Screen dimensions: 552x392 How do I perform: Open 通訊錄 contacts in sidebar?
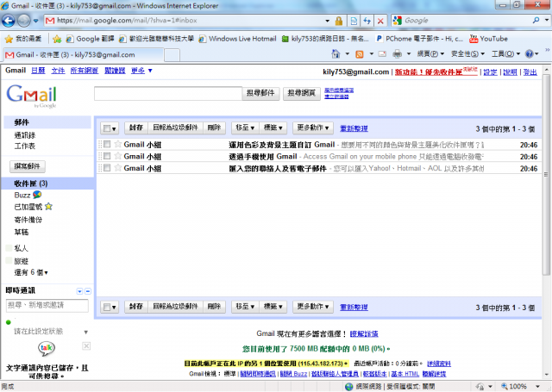tap(25, 135)
